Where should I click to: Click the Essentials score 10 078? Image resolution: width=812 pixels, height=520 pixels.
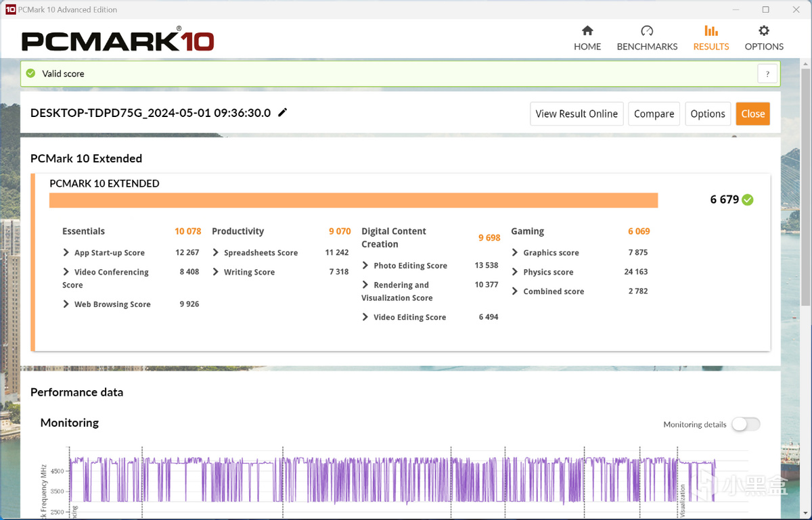click(188, 231)
